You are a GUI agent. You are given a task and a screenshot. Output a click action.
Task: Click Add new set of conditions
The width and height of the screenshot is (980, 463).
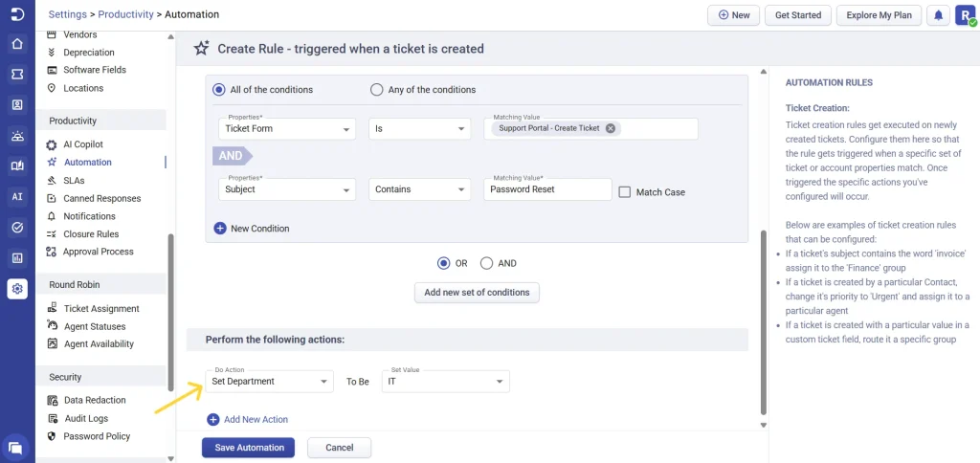tap(477, 293)
